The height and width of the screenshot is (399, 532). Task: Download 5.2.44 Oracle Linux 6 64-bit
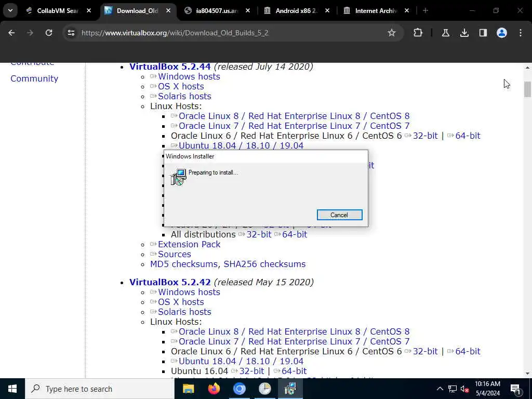tap(468, 136)
